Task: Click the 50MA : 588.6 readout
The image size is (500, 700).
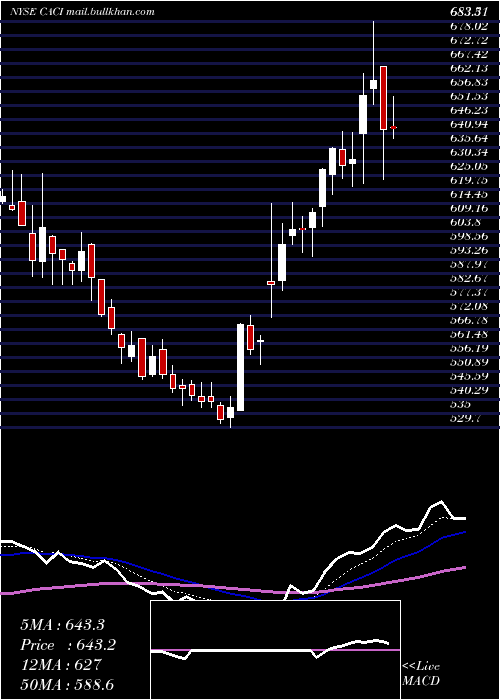Action: tap(69, 685)
